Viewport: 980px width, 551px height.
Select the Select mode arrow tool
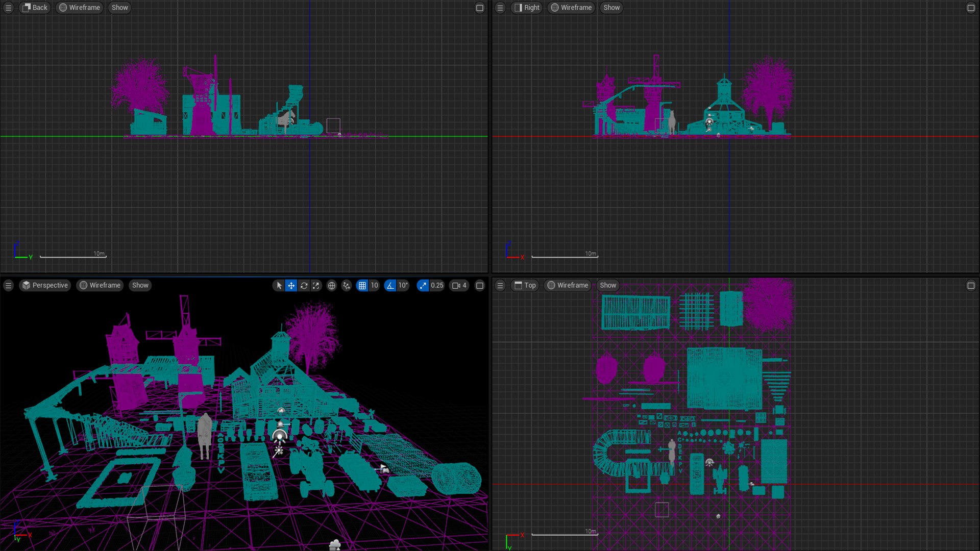[279, 286]
